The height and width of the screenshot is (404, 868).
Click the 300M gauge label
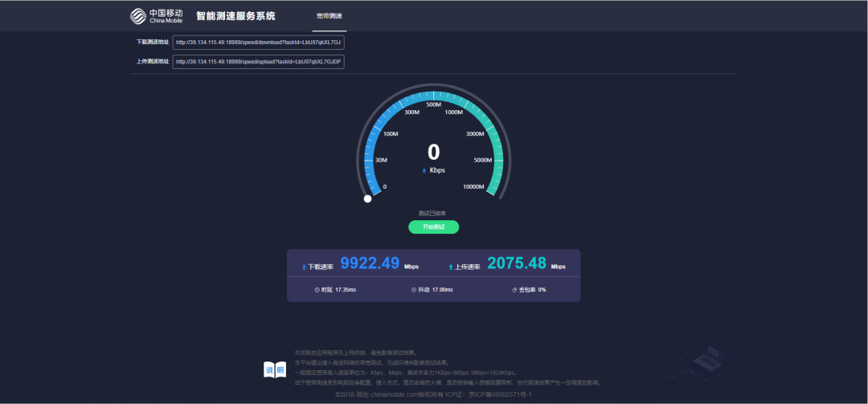pos(412,112)
